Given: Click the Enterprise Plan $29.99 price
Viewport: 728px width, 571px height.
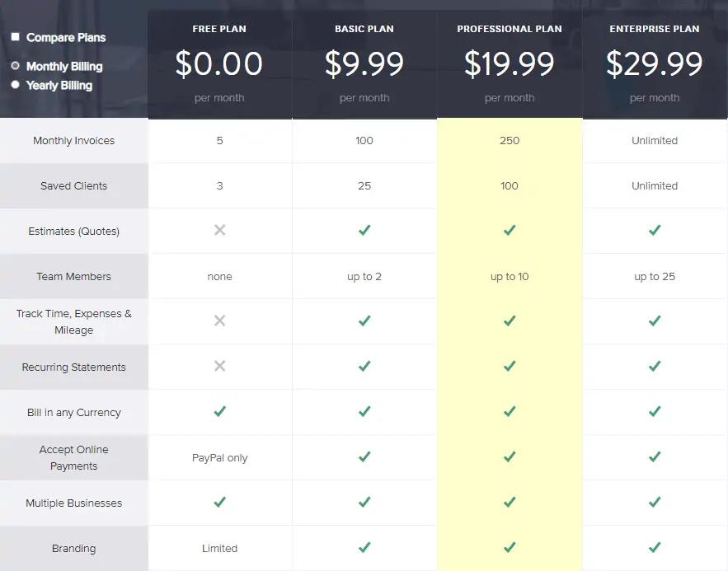Looking at the screenshot, I should 655,64.
